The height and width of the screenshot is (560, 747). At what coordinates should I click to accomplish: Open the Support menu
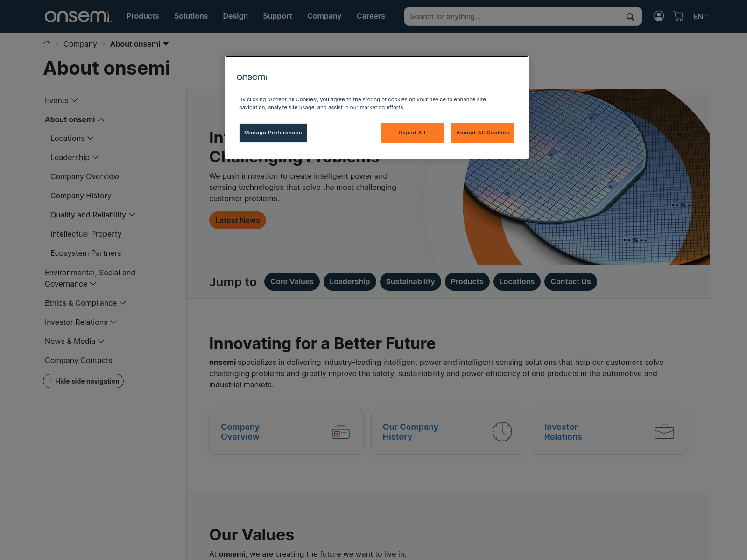point(277,16)
